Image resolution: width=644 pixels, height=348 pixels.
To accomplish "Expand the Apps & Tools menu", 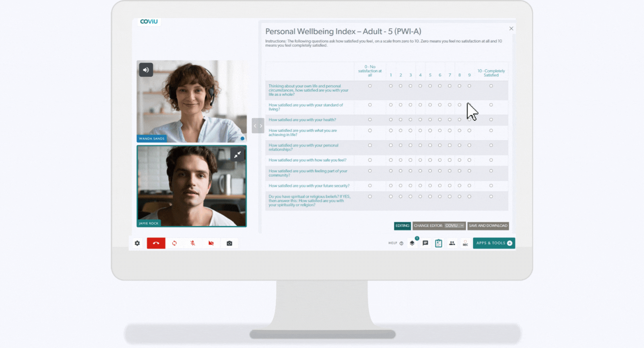I will (x=494, y=243).
